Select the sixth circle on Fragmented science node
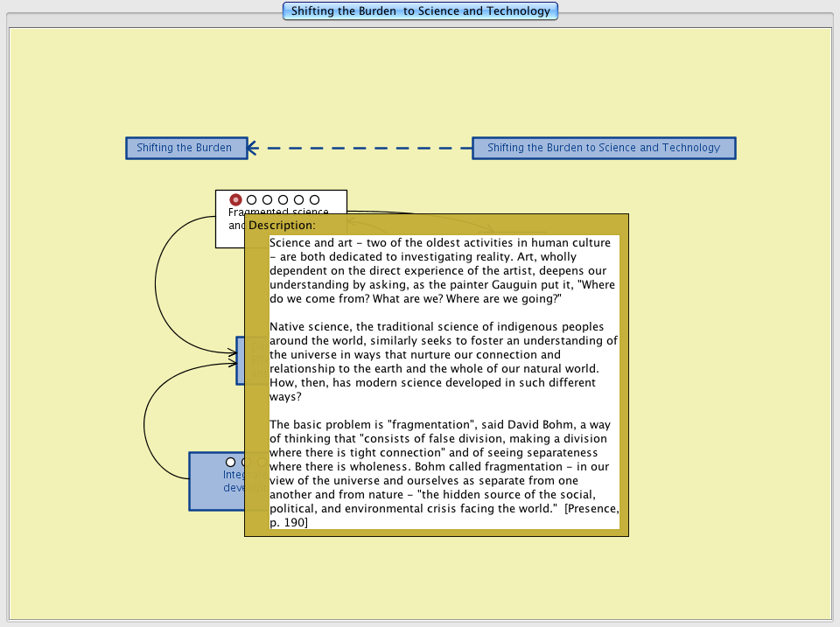840x627 pixels. click(x=314, y=199)
